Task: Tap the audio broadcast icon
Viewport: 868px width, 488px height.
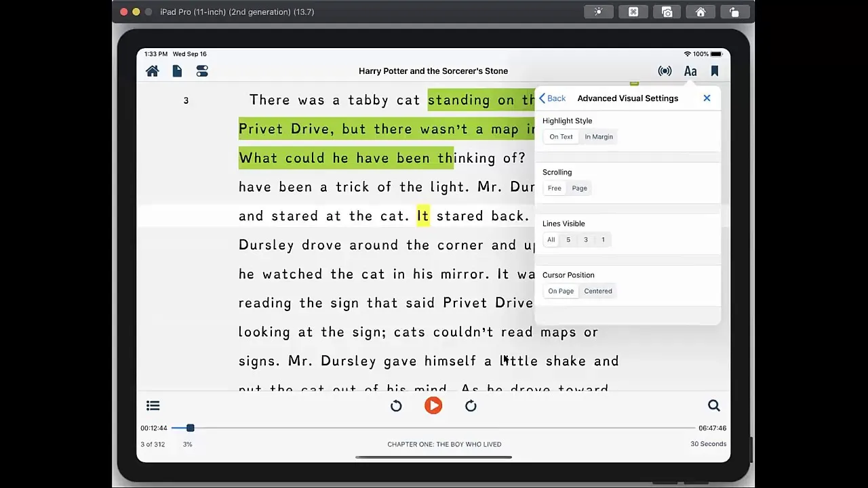Action: (665, 71)
